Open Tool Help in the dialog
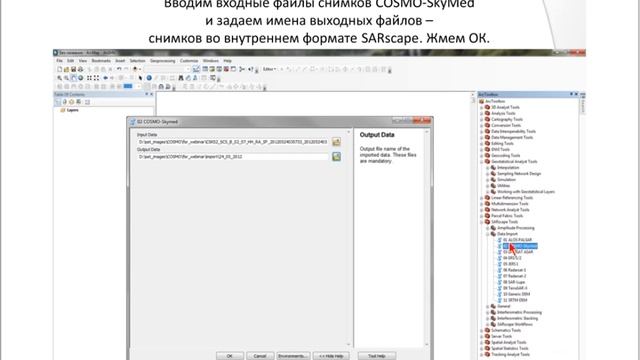 [376, 356]
